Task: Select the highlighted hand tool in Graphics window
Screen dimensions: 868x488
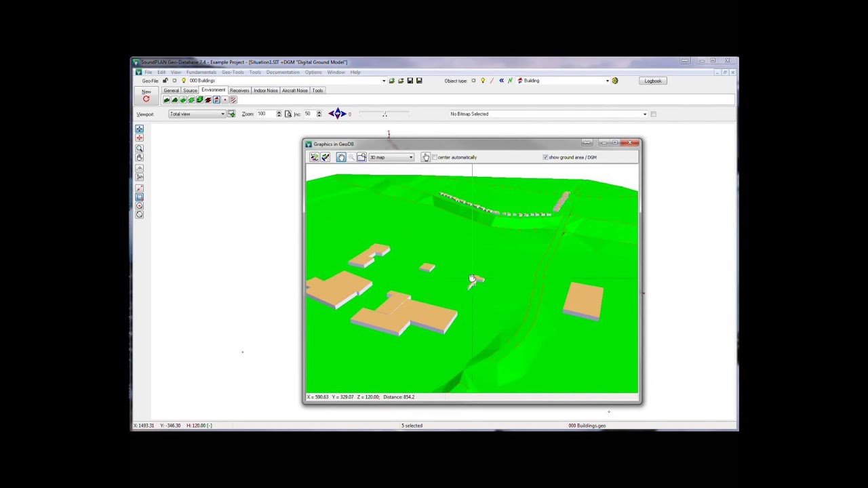Action: point(341,157)
